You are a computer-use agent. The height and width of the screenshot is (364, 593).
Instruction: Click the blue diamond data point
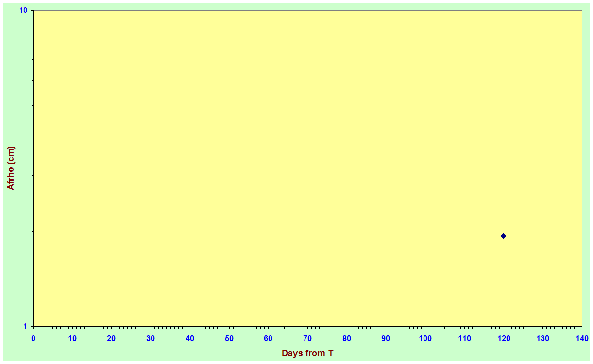[503, 236]
